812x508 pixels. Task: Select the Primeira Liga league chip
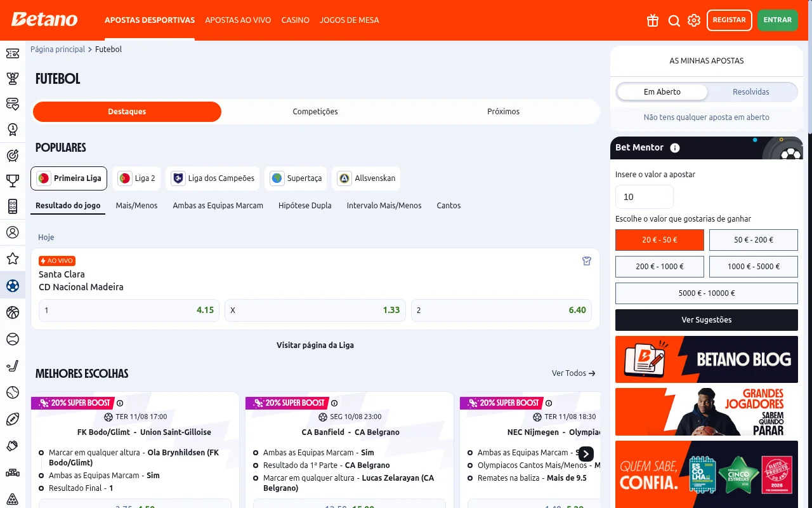(69, 178)
